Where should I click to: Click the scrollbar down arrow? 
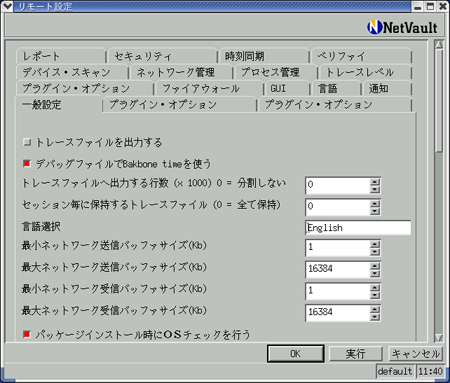439,337
